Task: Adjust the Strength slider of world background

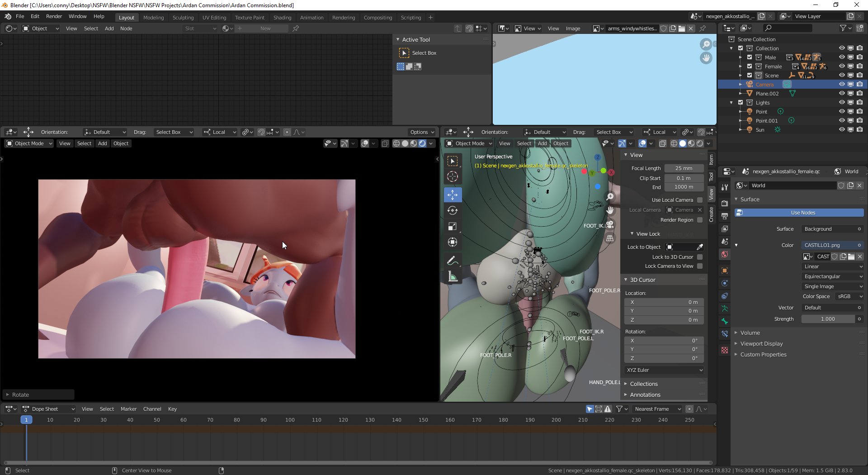Action: click(x=828, y=319)
